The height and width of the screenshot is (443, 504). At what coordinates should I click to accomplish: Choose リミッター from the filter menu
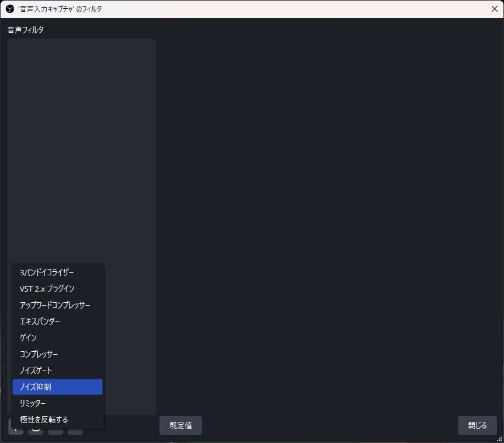tap(58, 403)
